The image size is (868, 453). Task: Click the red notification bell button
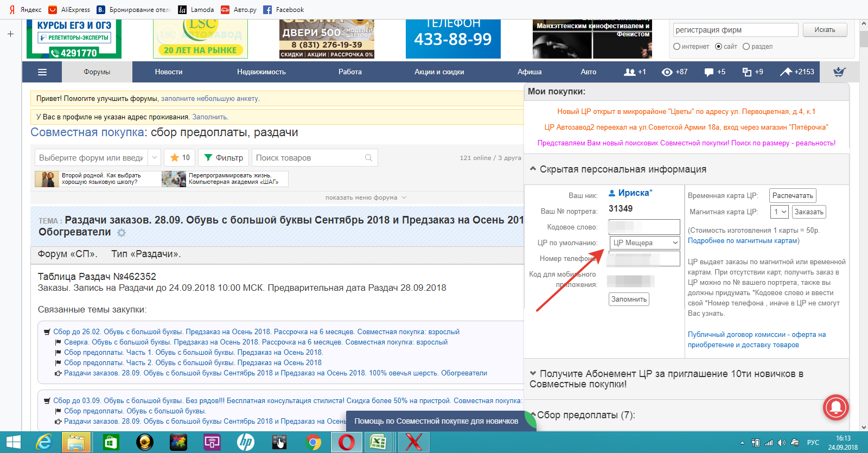tap(836, 407)
